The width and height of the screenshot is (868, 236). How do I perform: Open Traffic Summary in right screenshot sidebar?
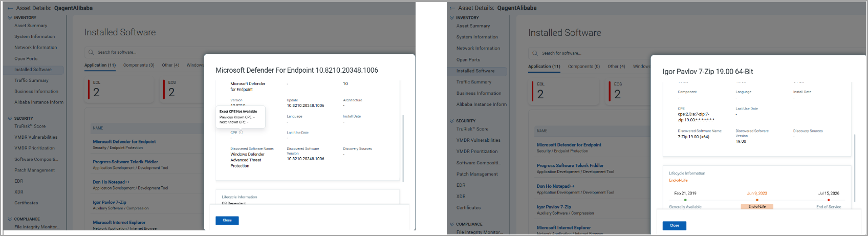(x=474, y=82)
